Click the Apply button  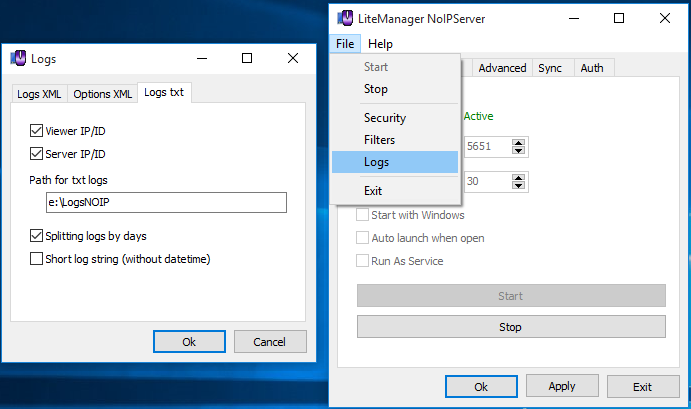(x=562, y=386)
